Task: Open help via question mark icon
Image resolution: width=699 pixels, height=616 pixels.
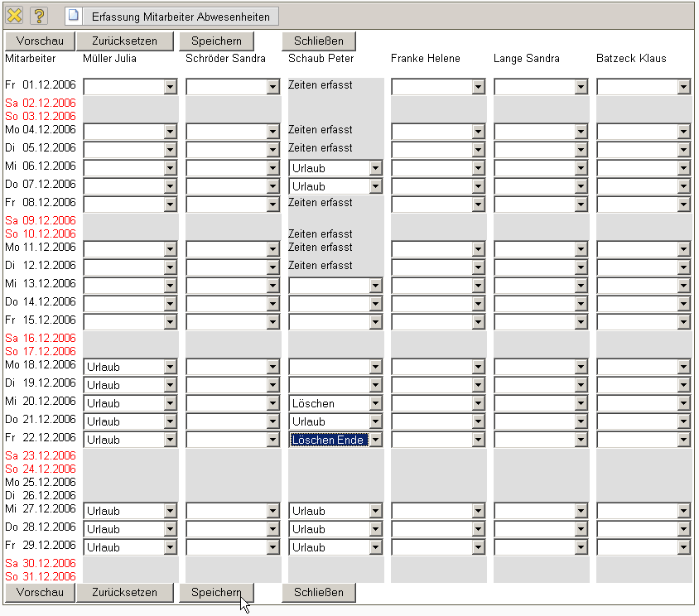Action: 39,16
